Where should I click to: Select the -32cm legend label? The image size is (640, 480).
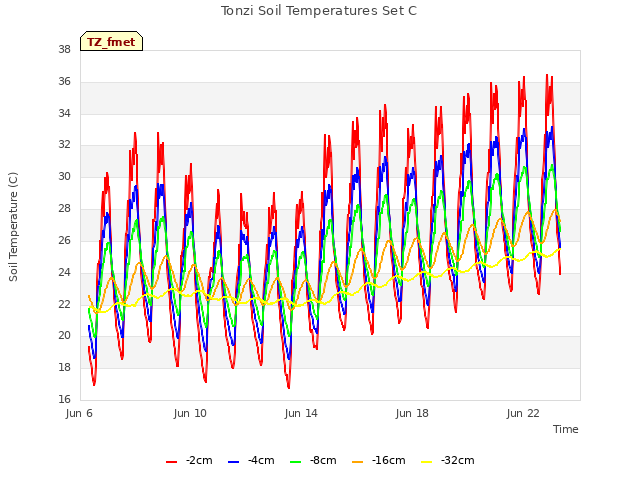[458, 460]
